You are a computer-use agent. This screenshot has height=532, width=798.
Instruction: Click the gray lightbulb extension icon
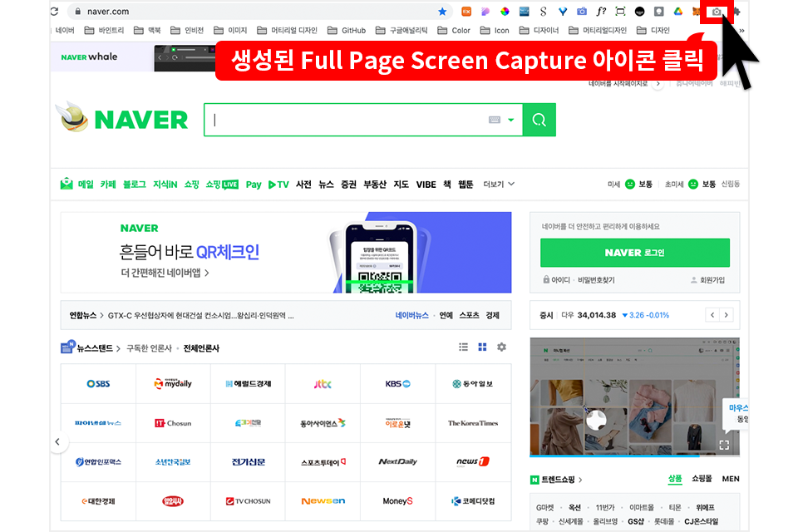pyautogui.click(x=659, y=11)
